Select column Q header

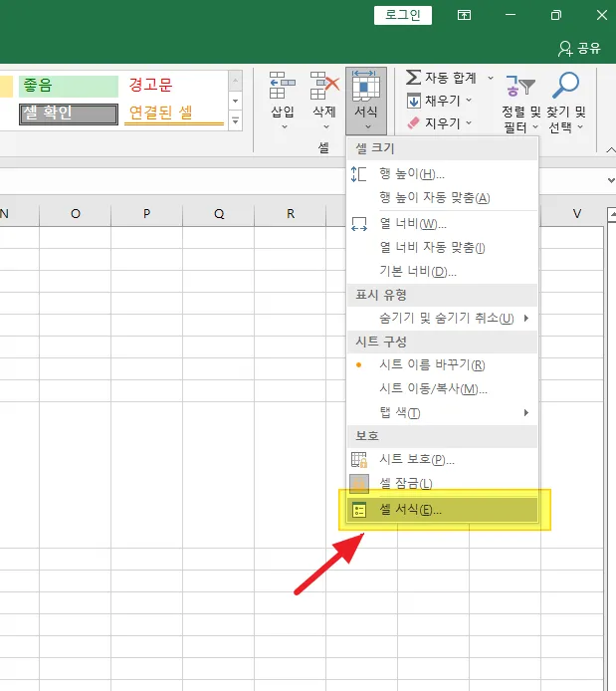(218, 214)
